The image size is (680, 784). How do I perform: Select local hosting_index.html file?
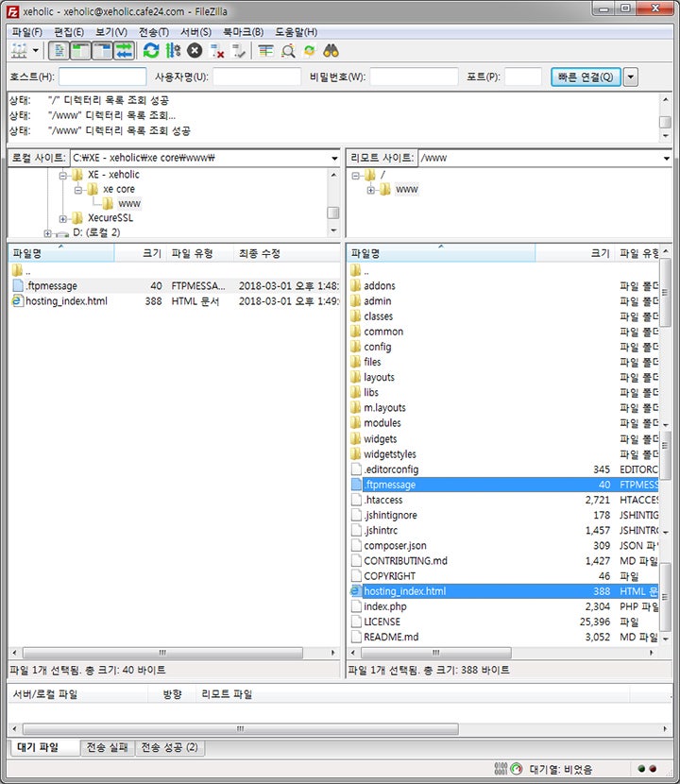[x=174, y=301]
